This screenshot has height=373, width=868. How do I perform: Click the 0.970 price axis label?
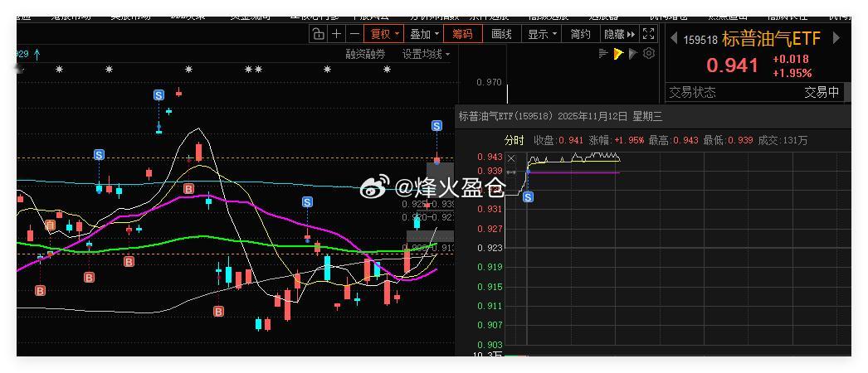click(x=489, y=82)
